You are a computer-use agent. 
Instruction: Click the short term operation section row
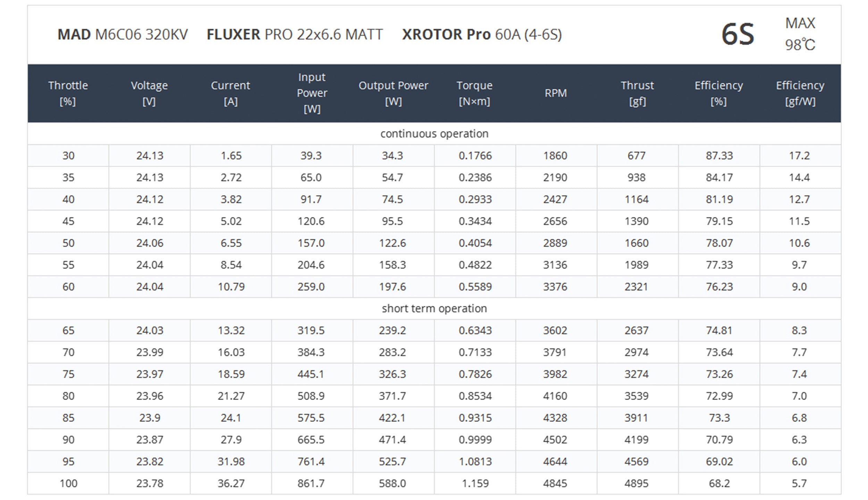click(434, 308)
